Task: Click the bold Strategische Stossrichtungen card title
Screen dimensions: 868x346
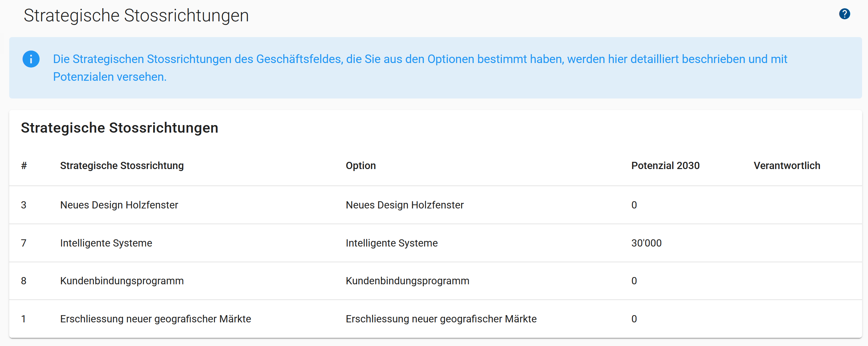Action: 120,128
